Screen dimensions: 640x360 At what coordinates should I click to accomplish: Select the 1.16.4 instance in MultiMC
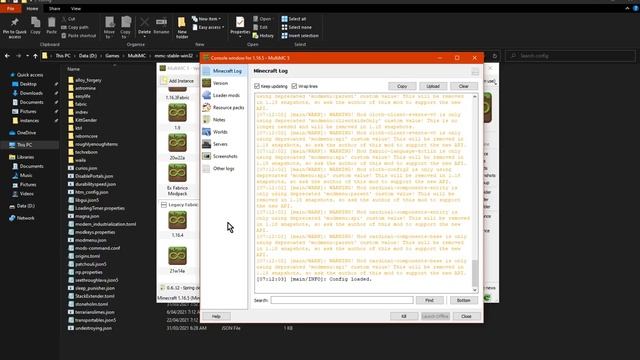pyautogui.click(x=177, y=224)
